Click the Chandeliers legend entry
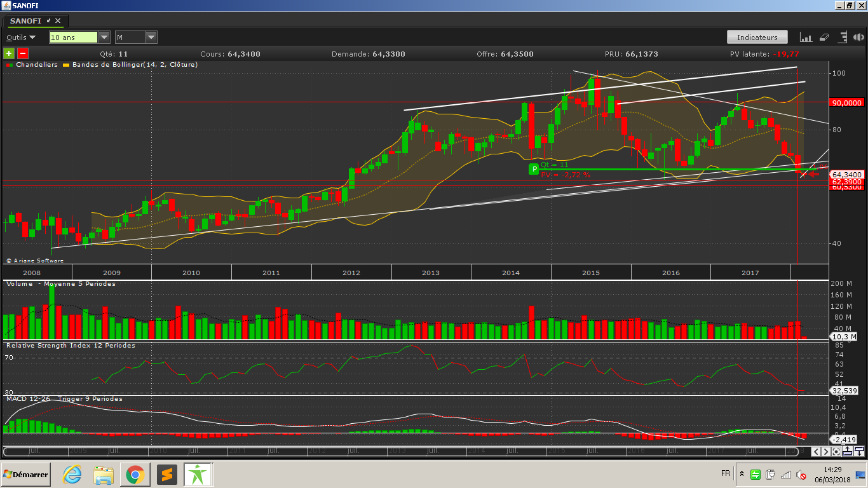The image size is (868, 488). pos(32,65)
